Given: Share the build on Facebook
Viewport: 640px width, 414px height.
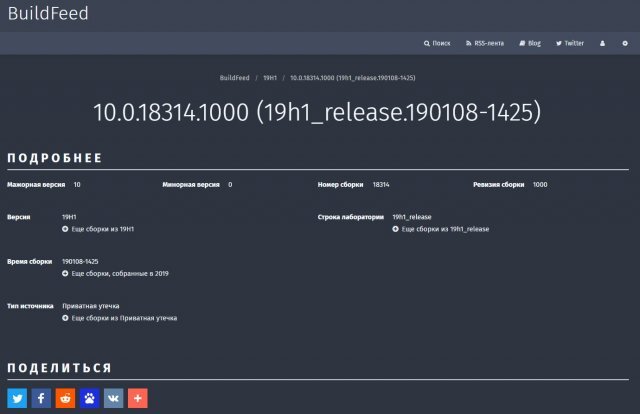Looking at the screenshot, I should pos(41,398).
